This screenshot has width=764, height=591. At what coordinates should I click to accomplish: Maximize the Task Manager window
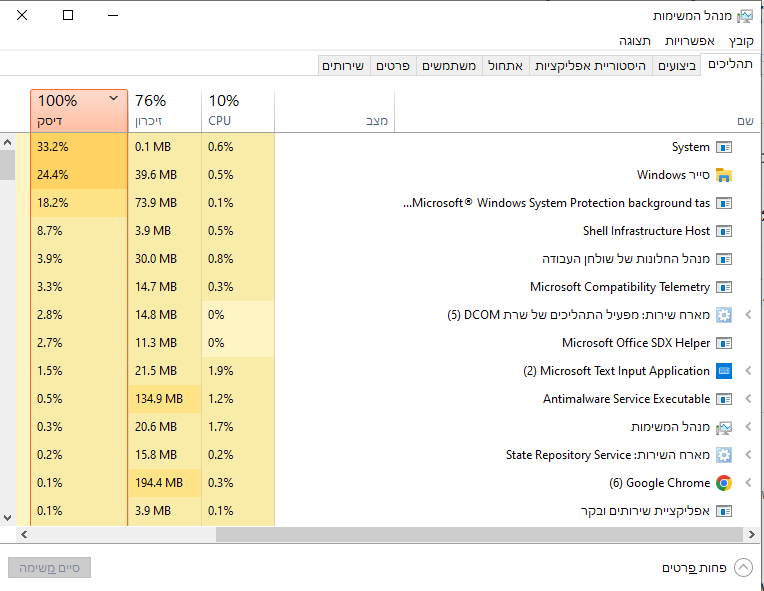pos(68,16)
